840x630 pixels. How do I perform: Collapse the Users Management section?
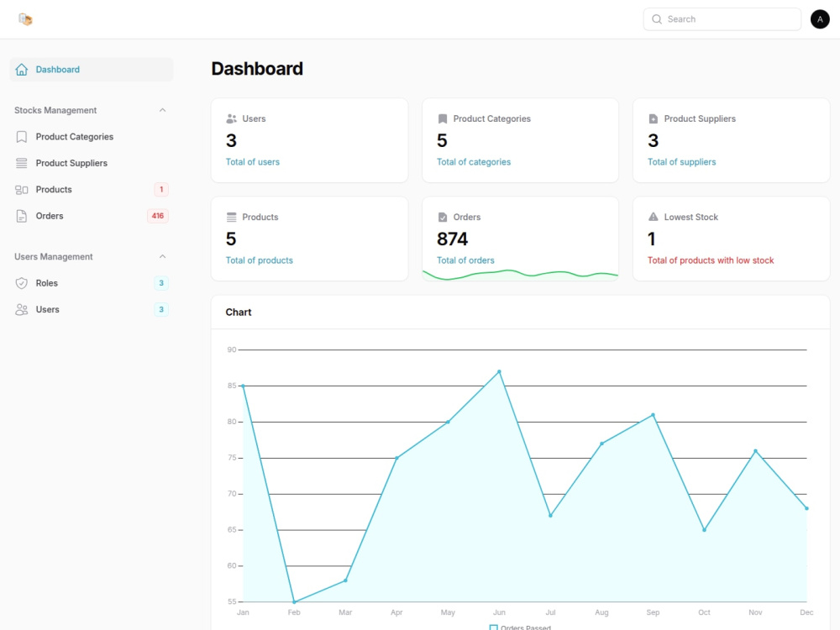[x=162, y=256]
